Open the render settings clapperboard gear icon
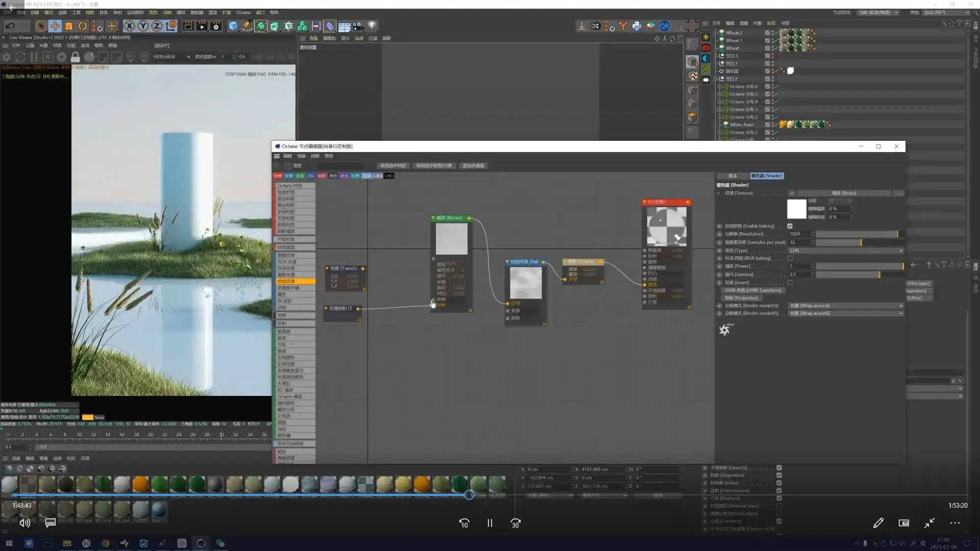The height and width of the screenshot is (551, 980). point(216,26)
